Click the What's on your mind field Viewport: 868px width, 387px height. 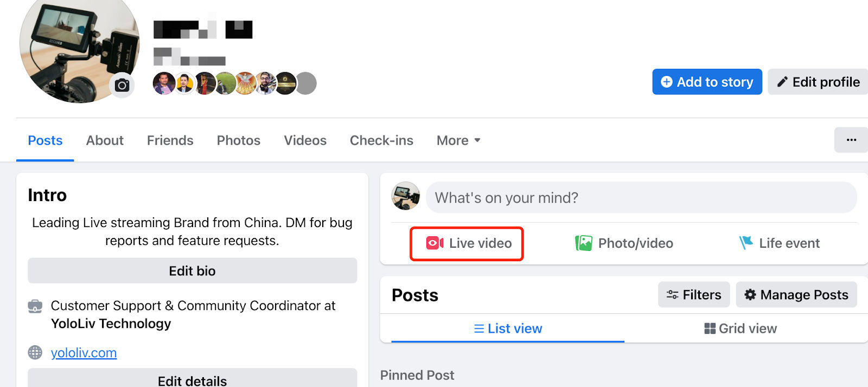click(640, 198)
